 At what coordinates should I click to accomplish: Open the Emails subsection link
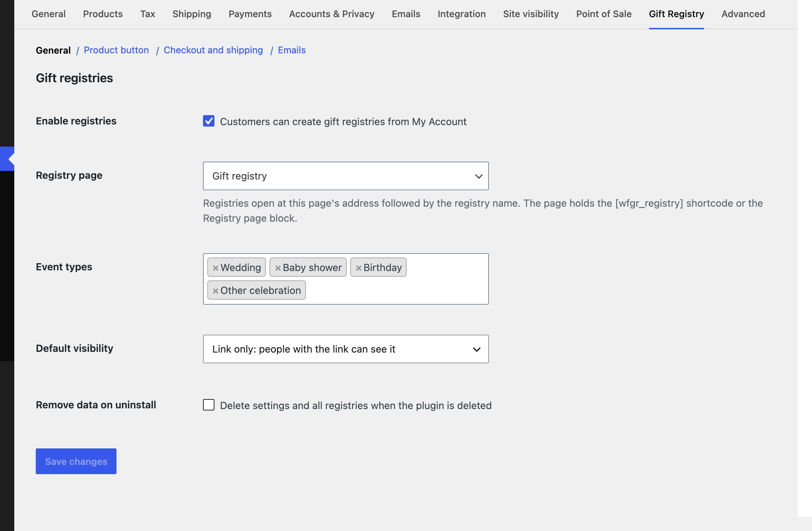pyautogui.click(x=292, y=50)
